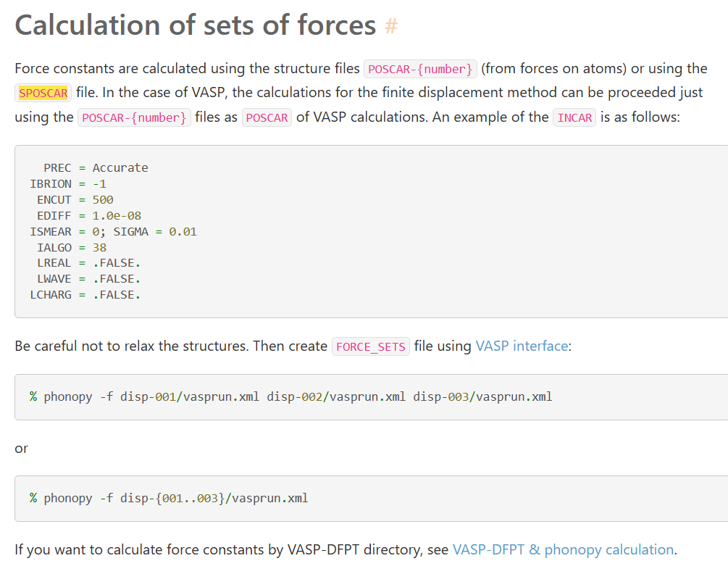Follow the VASP-DFPT & phonopy calculation link

(x=563, y=550)
